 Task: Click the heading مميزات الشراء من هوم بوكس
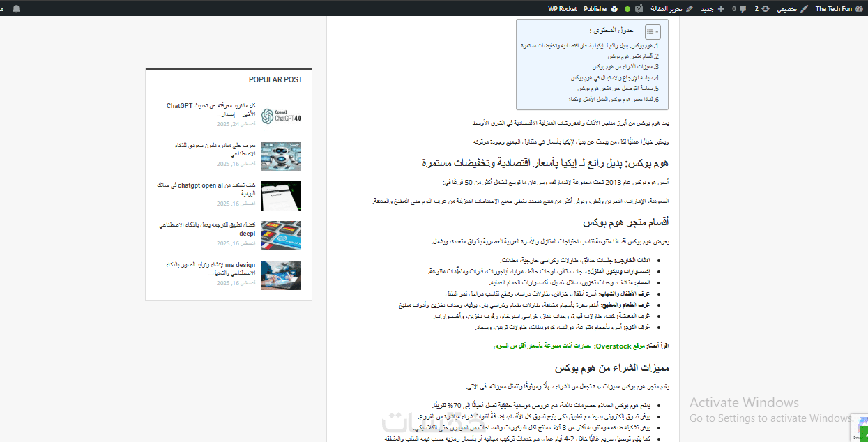pyautogui.click(x=611, y=367)
